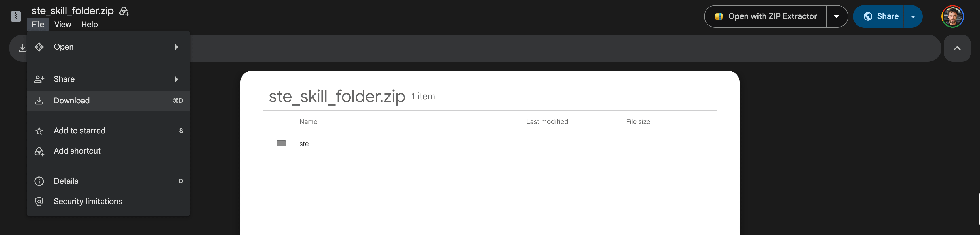Click the globe icon on the Share button
This screenshot has height=235, width=980.
pos(868,16)
